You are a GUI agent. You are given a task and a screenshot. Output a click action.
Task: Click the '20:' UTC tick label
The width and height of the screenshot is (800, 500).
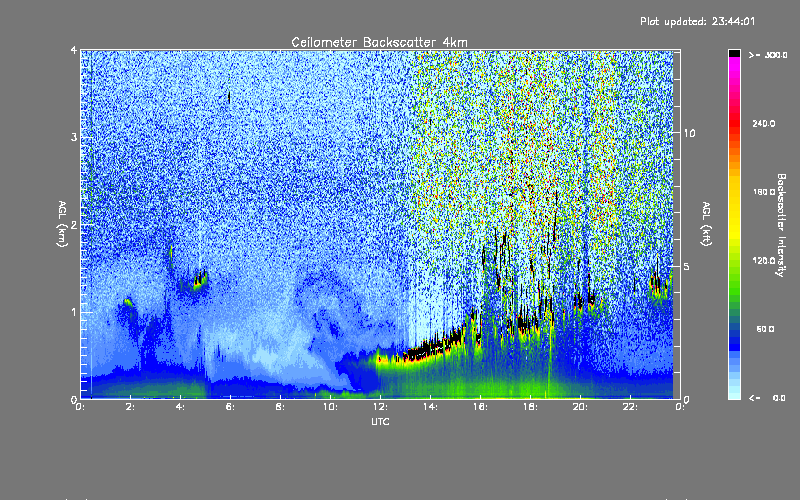[580, 407]
